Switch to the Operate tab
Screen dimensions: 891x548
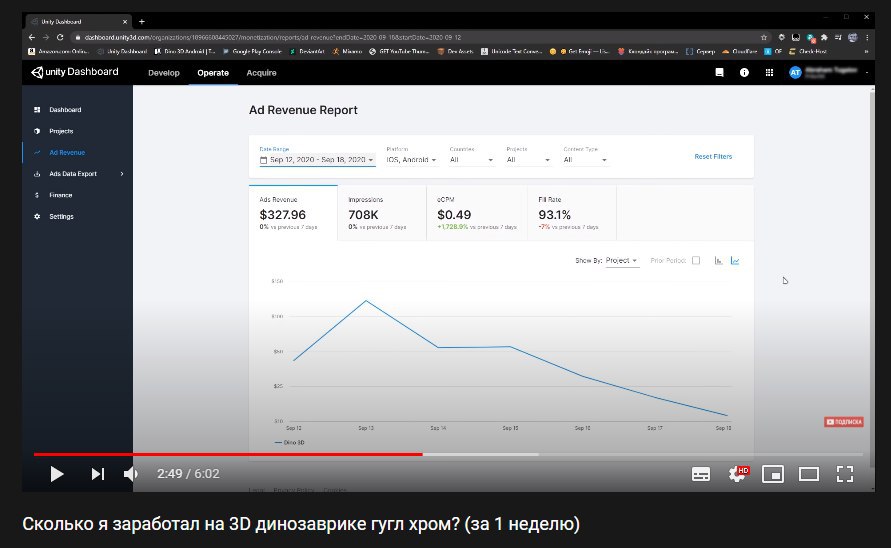(x=213, y=73)
